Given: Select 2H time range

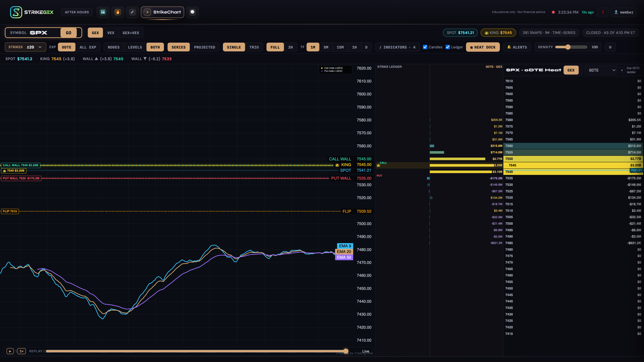Looking at the screenshot, I should [x=291, y=47].
